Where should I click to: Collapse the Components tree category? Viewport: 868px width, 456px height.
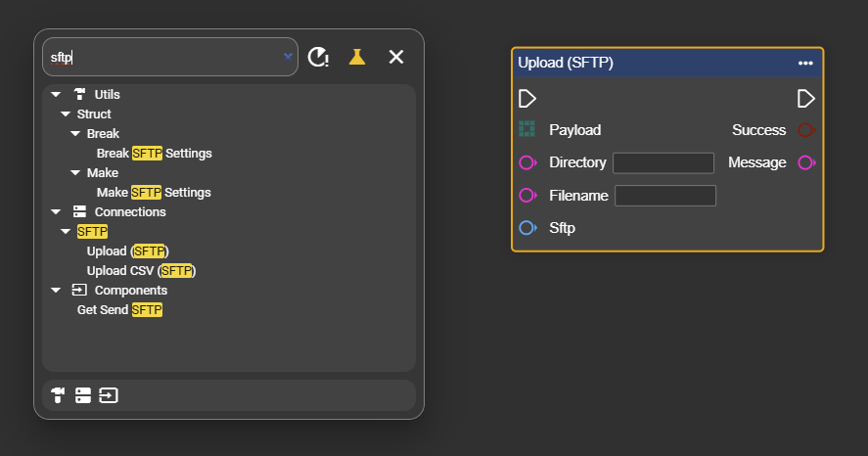tap(56, 291)
